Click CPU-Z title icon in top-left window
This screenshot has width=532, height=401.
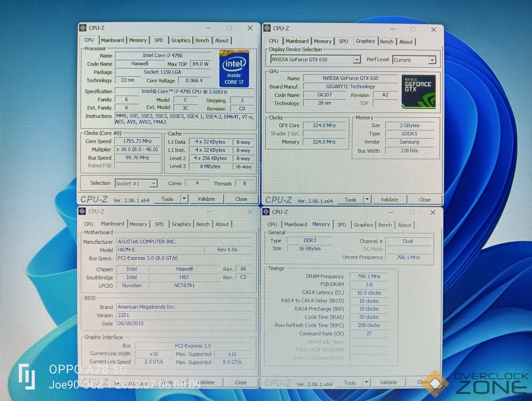tap(83, 28)
